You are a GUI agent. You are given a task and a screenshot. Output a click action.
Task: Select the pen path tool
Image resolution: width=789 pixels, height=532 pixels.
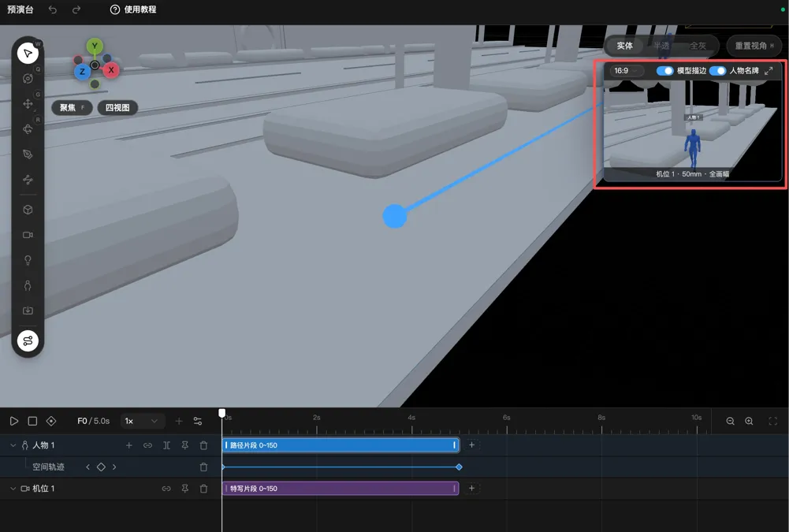28,154
